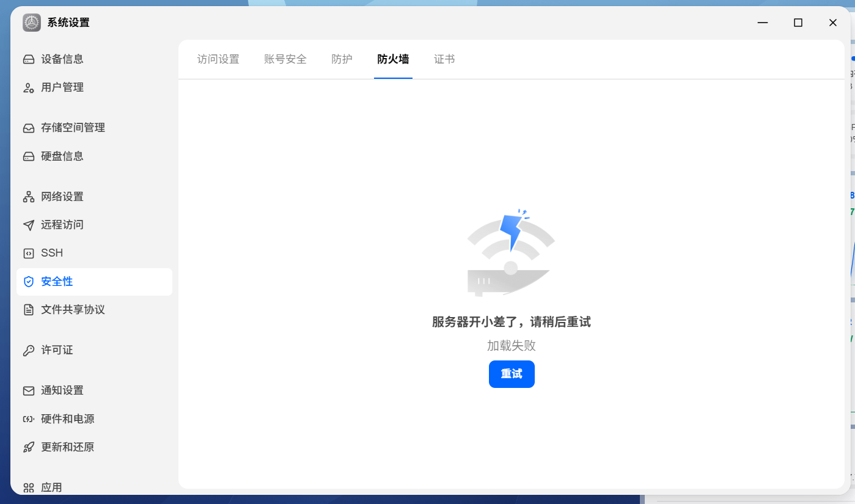Open 远程访问 settings

tap(94, 225)
